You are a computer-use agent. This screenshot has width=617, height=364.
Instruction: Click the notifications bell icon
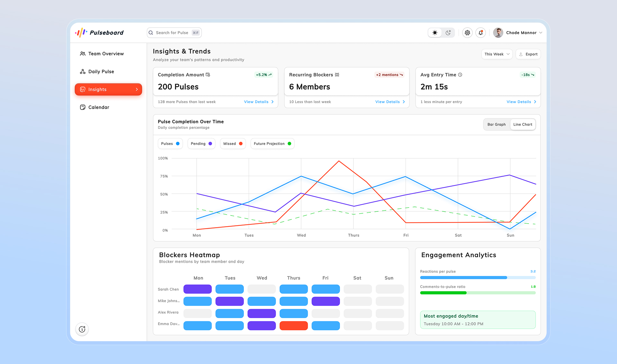[480, 32]
